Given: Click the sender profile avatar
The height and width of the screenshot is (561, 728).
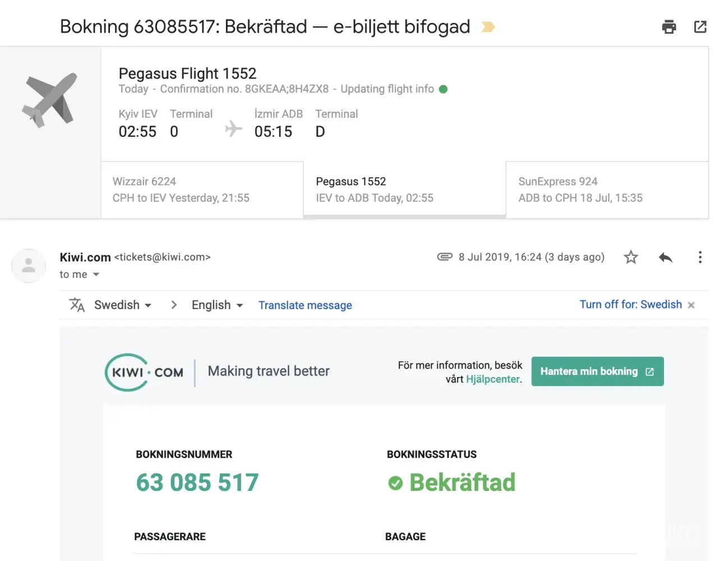Looking at the screenshot, I should [29, 266].
